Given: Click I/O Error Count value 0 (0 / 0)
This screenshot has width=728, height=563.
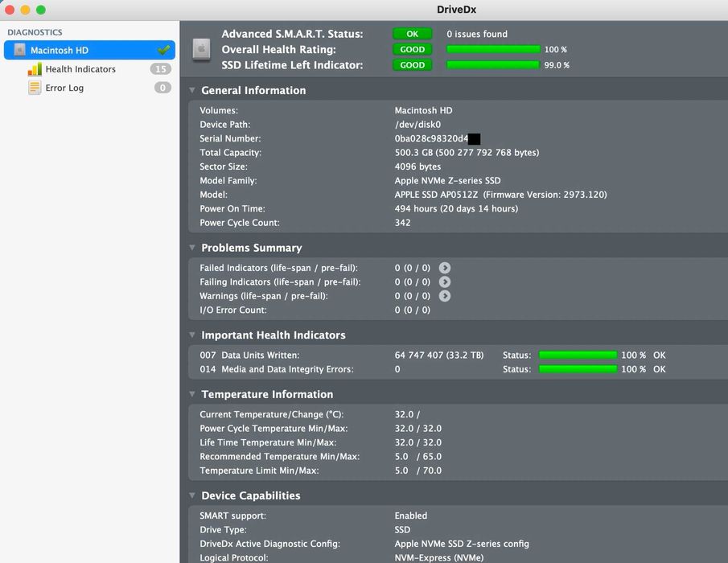Looking at the screenshot, I should pyautogui.click(x=413, y=310).
